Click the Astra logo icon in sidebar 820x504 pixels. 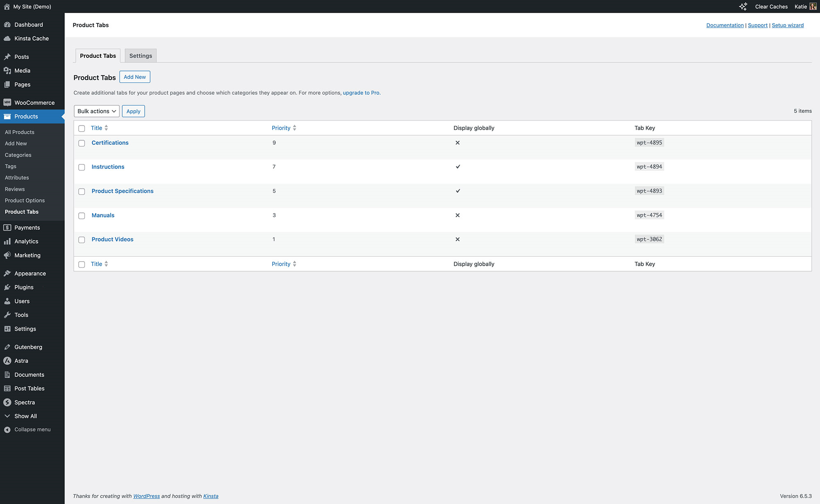(7, 361)
